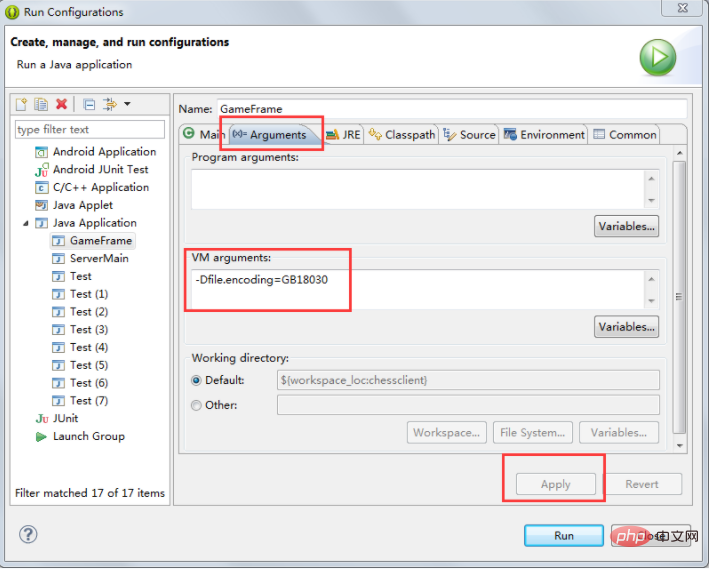Click the down arrow of the VM arguments scrollbar
This screenshot has height=569, width=709.
652,301
